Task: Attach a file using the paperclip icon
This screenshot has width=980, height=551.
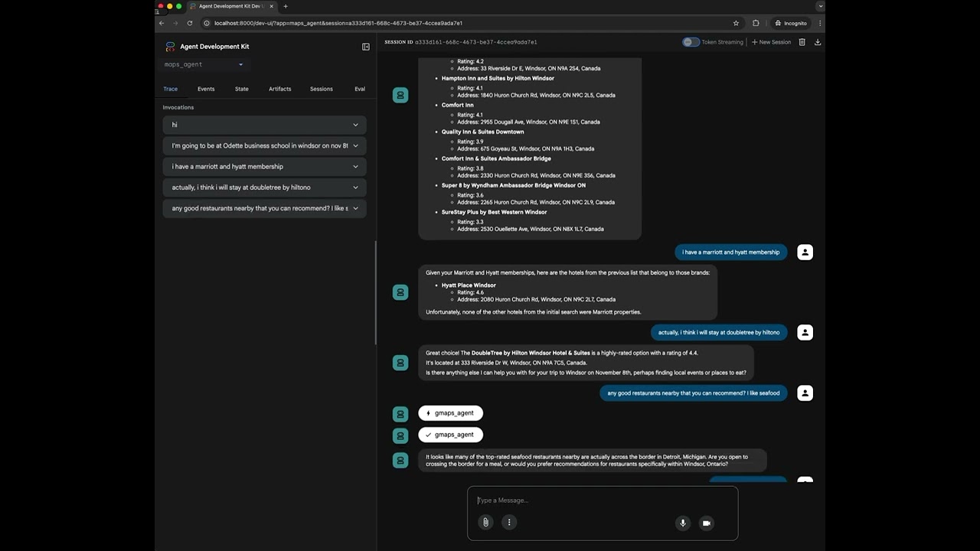Action: [485, 522]
